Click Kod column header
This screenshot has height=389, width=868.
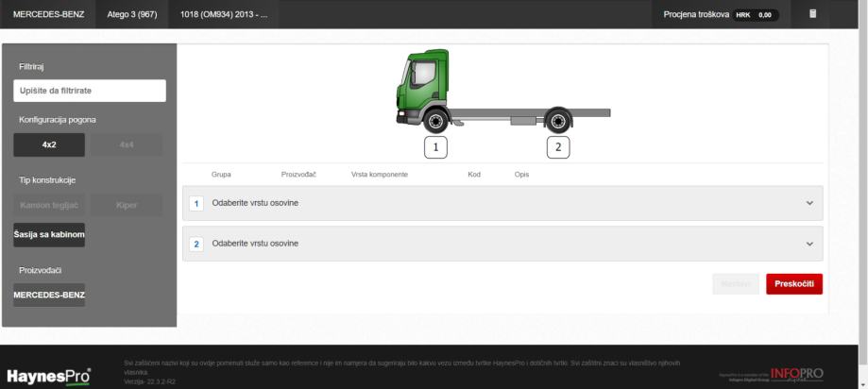(474, 175)
